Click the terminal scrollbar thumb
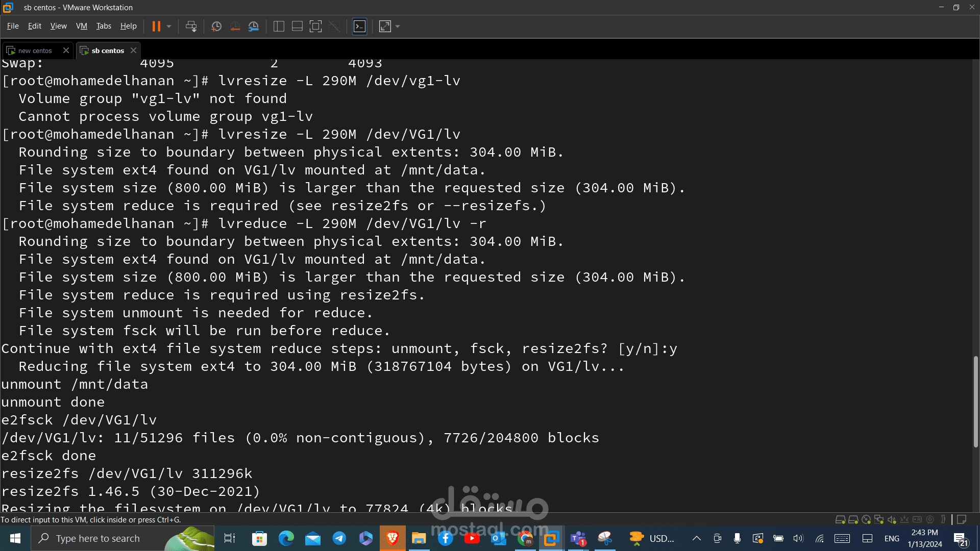Screen dimensions: 980x551 coord(975,402)
